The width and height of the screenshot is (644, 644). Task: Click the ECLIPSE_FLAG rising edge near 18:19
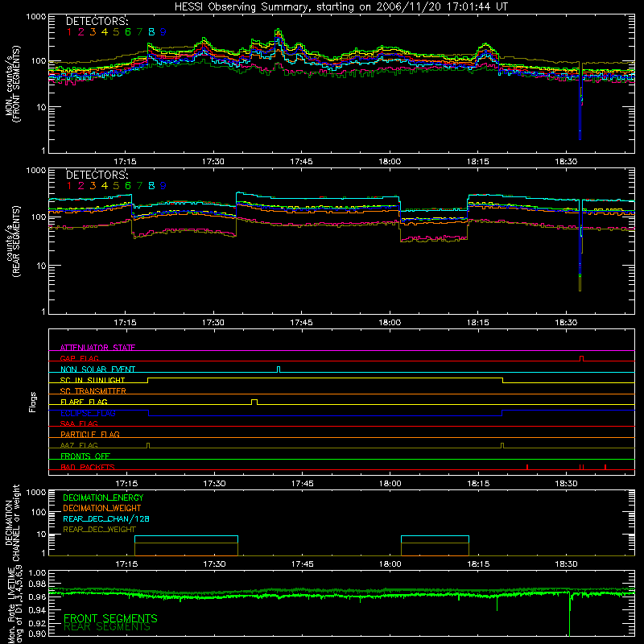click(502, 413)
